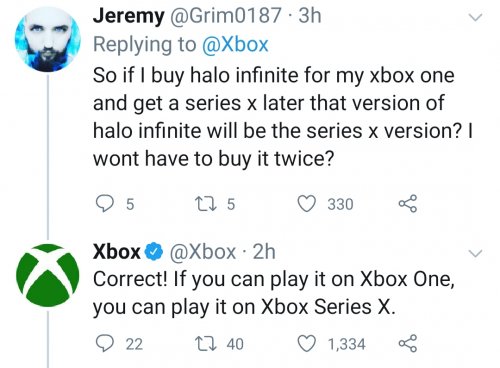Open the options chevron on Jeremy's tweet
Image resolution: width=500 pixels, height=368 pixels.
point(475,17)
